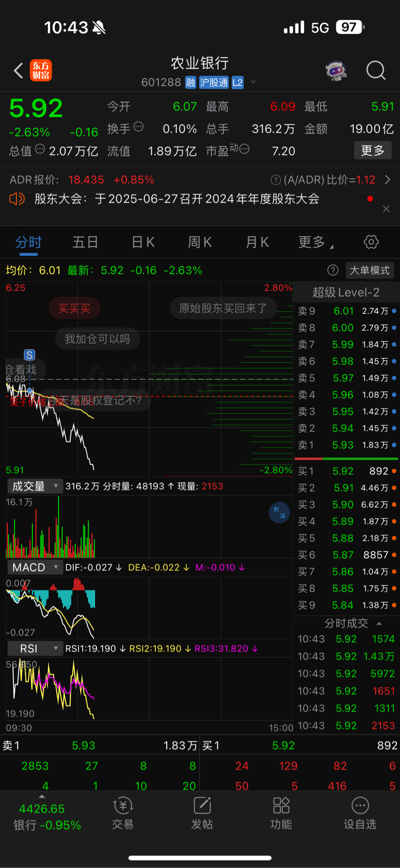The height and width of the screenshot is (868, 400).
Task: Open chart settings gear icon
Action: tap(371, 242)
